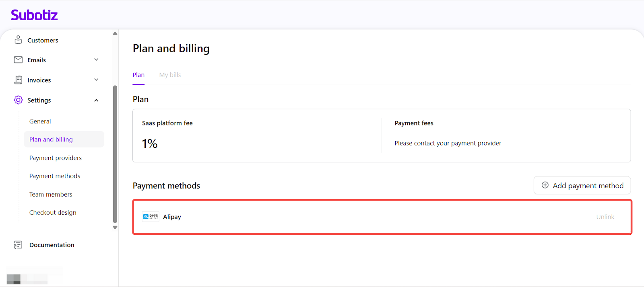Click the Invoices receipt icon
This screenshot has width=644, height=287.
click(18, 80)
